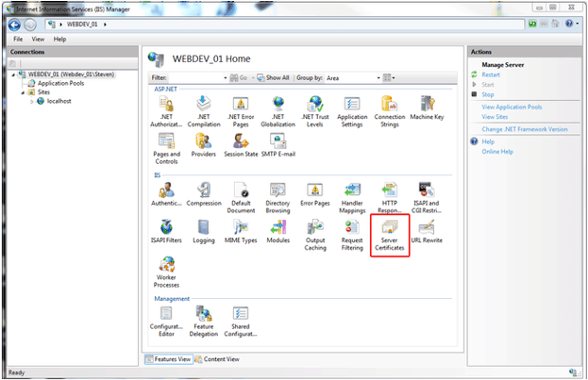Image resolution: width=588 pixels, height=380 pixels.
Task: Open the Online Help link
Action: pos(497,152)
